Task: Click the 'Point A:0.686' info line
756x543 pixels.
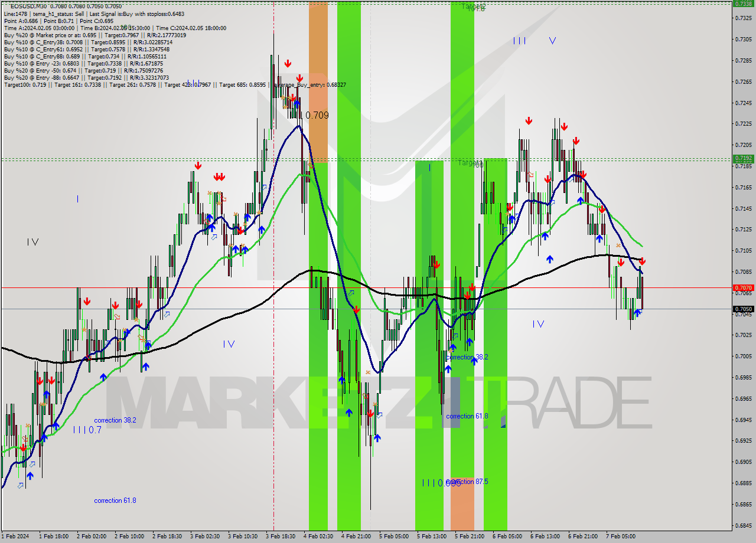Action: (58, 21)
